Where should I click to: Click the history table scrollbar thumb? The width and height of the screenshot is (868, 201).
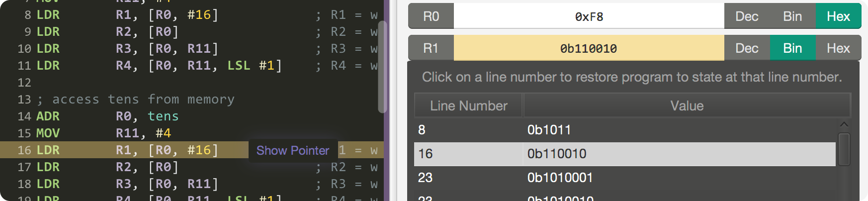click(844, 149)
